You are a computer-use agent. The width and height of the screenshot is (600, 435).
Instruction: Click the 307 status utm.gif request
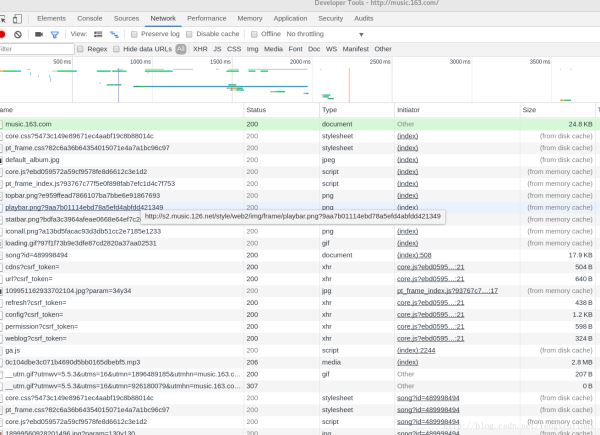click(298, 386)
